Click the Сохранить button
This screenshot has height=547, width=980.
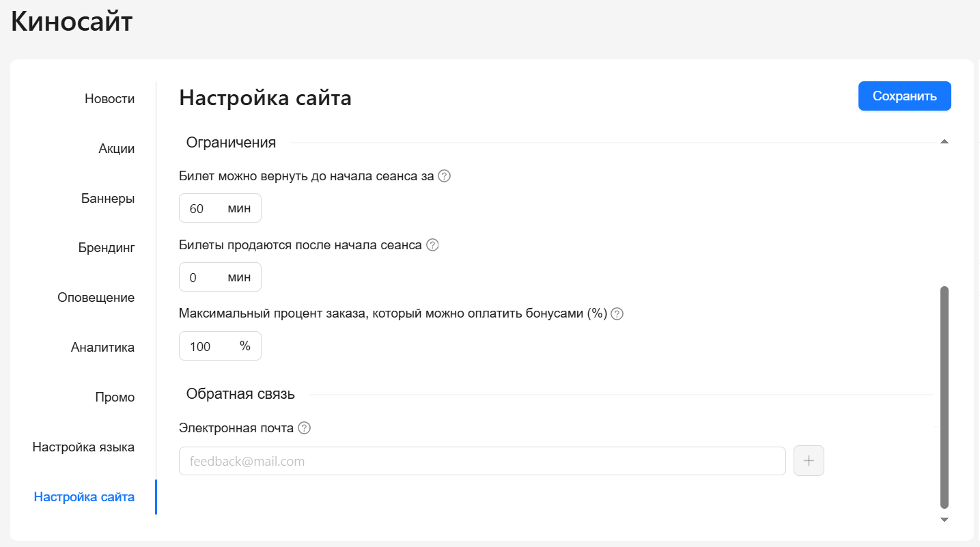coord(904,96)
